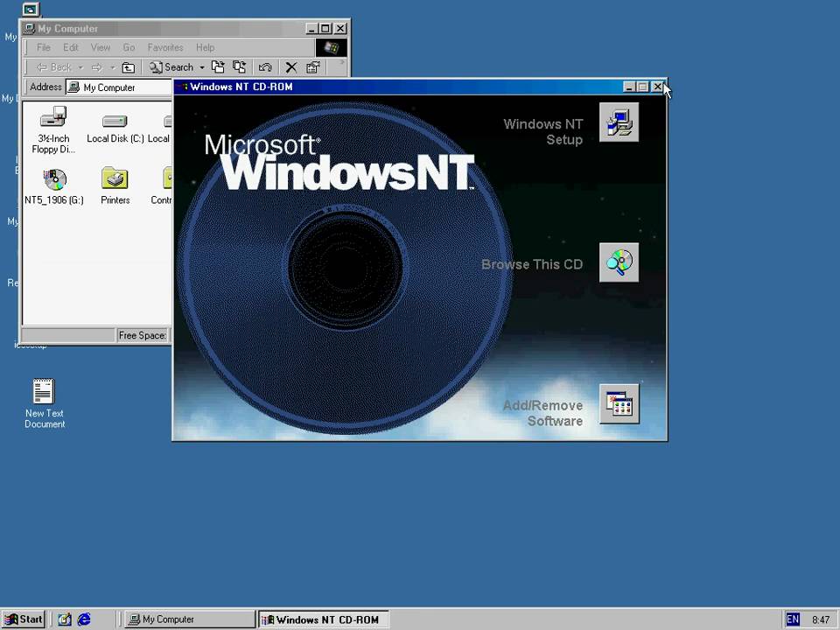Click the Windows NT CD-ROM taskbar button
The width and height of the screenshot is (840, 630).
[323, 619]
